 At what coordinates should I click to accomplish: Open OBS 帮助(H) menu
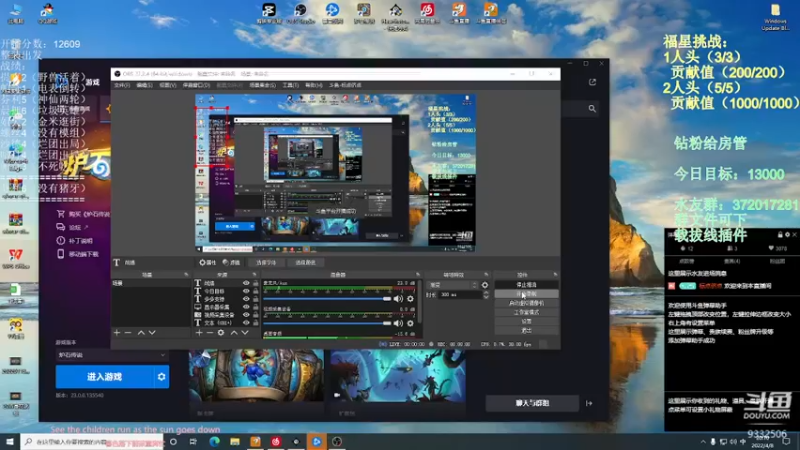pos(314,85)
